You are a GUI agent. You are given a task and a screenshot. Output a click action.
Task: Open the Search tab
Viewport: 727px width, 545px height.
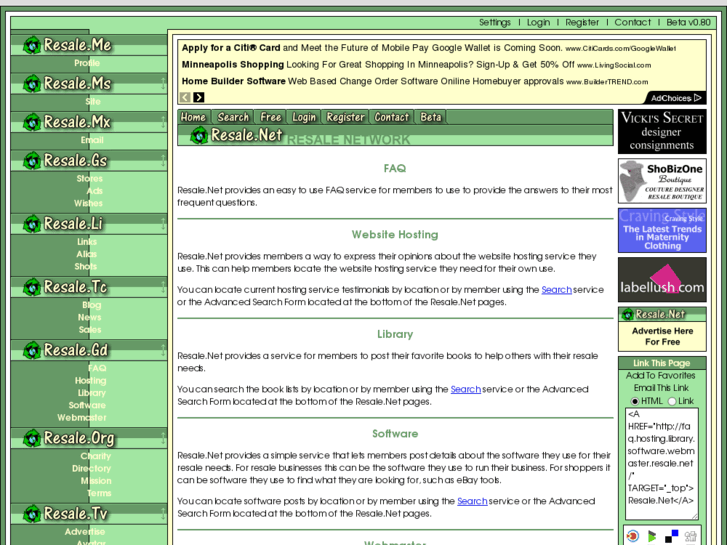click(x=234, y=117)
